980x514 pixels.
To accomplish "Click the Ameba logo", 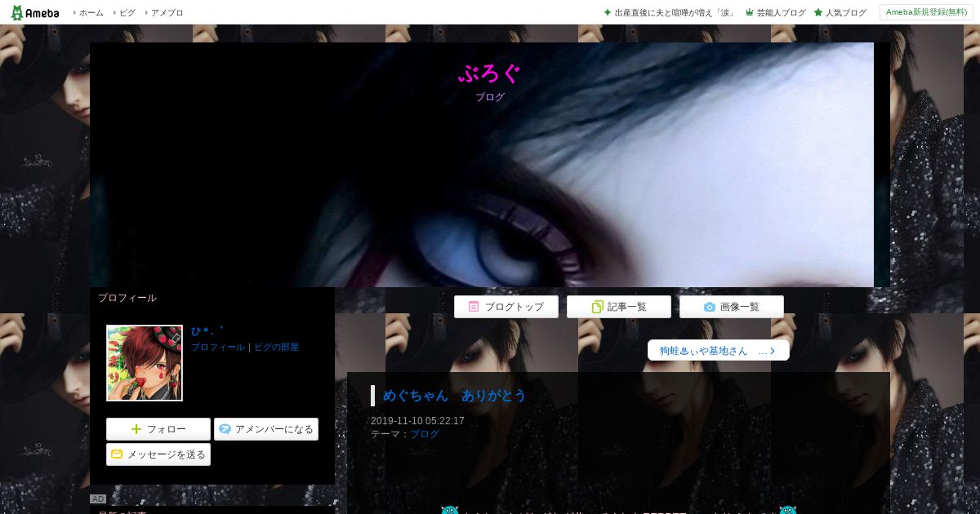I will click(35, 12).
